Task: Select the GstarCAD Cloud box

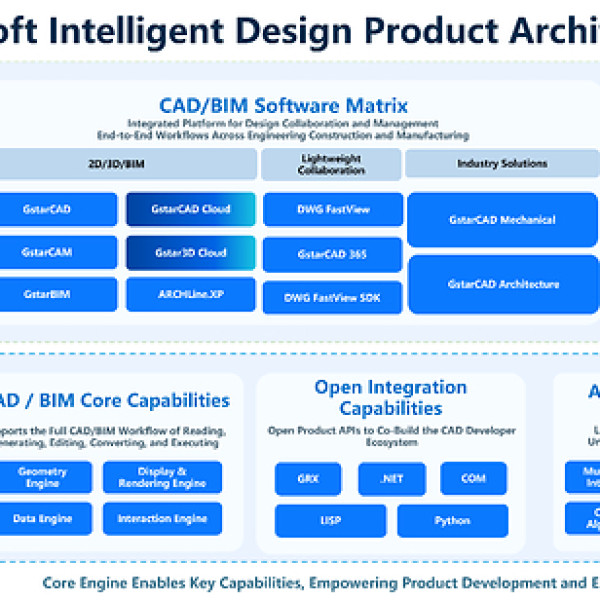Action: coord(191,209)
